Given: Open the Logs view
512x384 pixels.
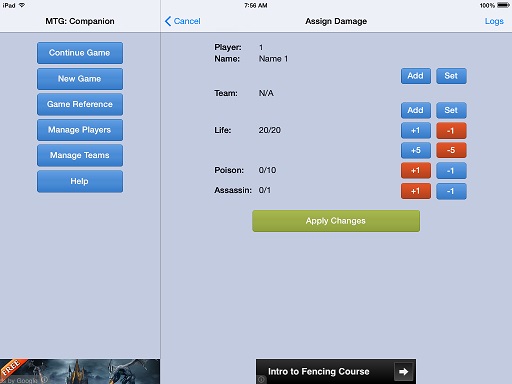Looking at the screenshot, I should [494, 21].
